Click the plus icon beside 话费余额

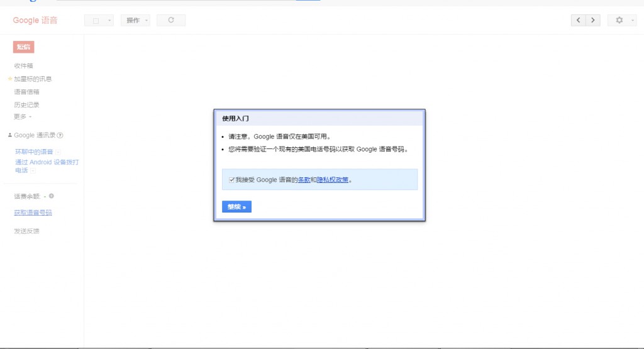click(x=52, y=196)
